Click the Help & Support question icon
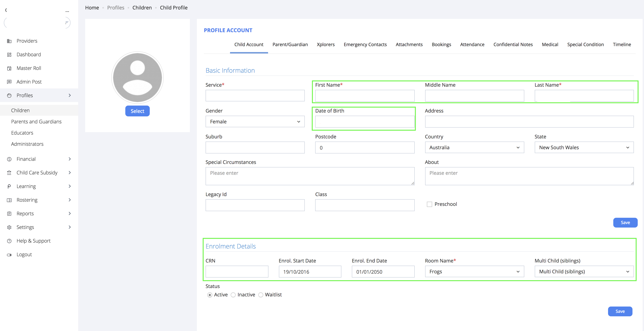 click(x=9, y=241)
